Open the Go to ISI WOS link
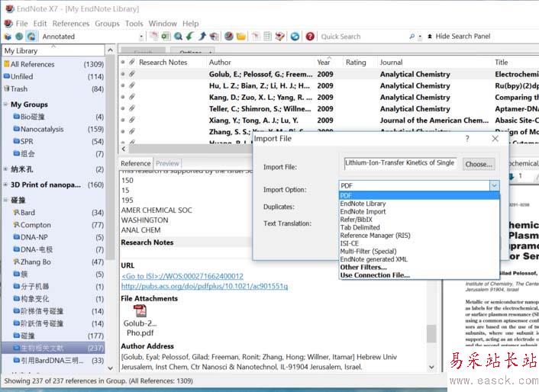The height and width of the screenshot is (392, 539). tap(182, 276)
